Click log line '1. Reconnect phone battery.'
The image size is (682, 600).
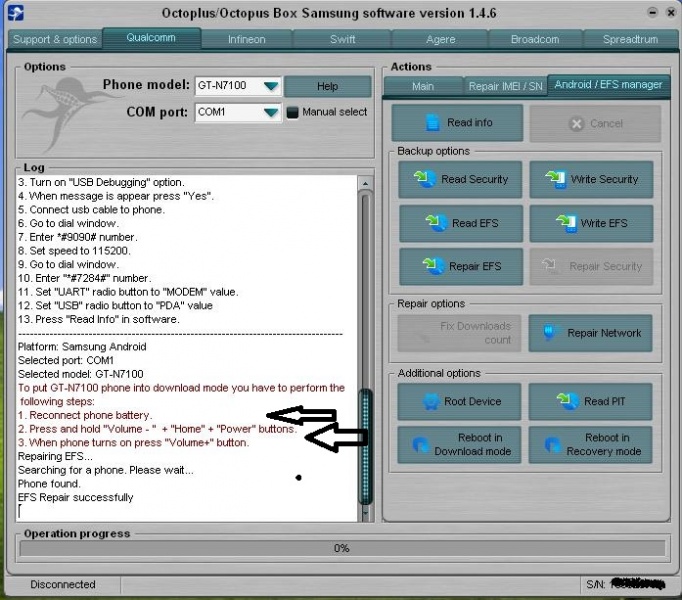pyautogui.click(x=85, y=415)
